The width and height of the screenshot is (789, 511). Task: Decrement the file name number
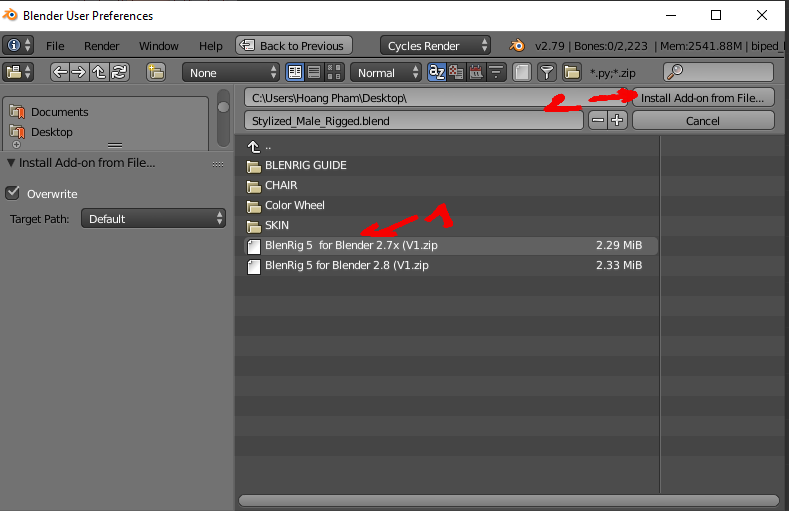tap(598, 121)
